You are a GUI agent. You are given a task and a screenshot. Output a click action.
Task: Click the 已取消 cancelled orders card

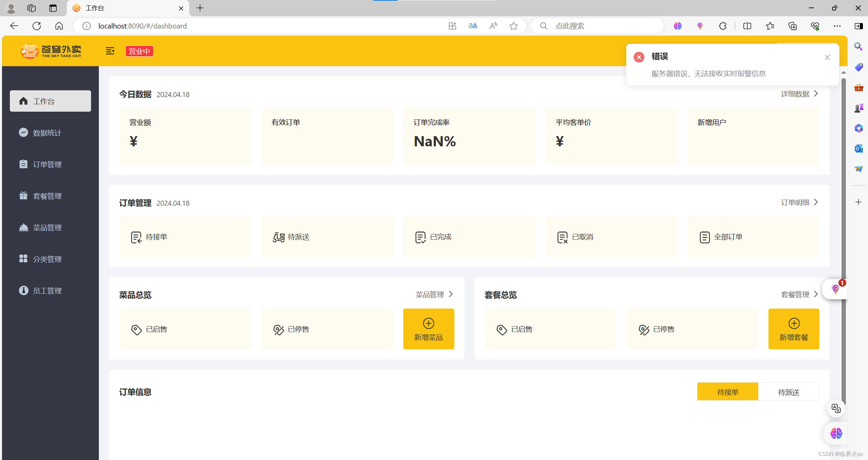point(611,237)
